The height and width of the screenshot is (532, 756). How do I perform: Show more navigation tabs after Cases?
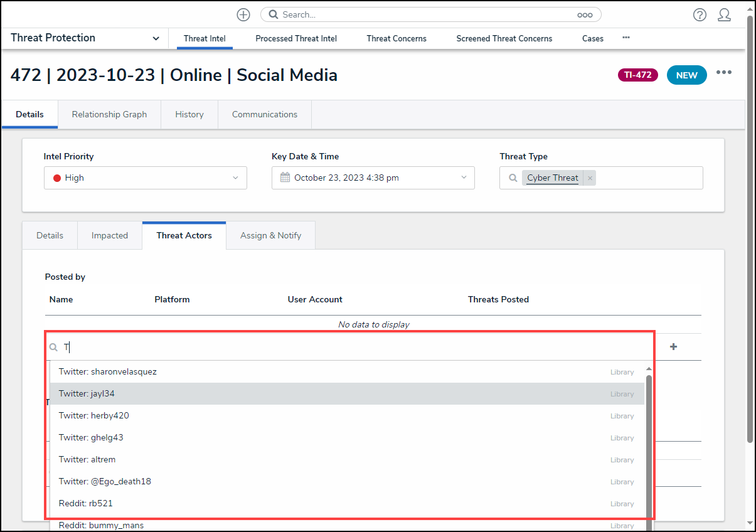(626, 38)
